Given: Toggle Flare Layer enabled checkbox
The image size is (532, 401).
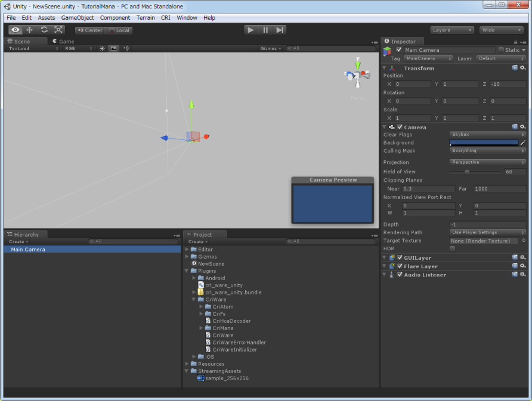Looking at the screenshot, I should 400,266.
